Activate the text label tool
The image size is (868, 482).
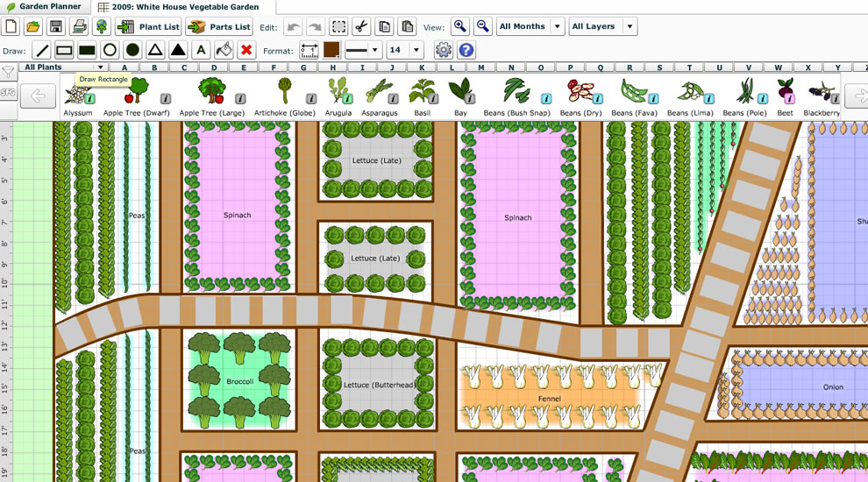[x=201, y=51]
